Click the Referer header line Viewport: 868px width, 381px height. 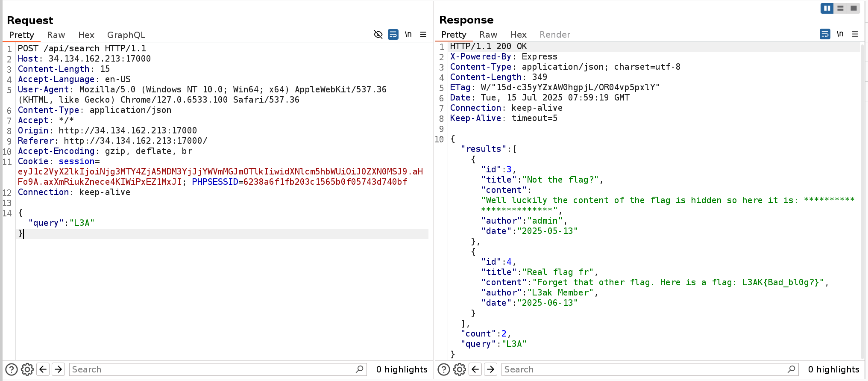click(112, 141)
